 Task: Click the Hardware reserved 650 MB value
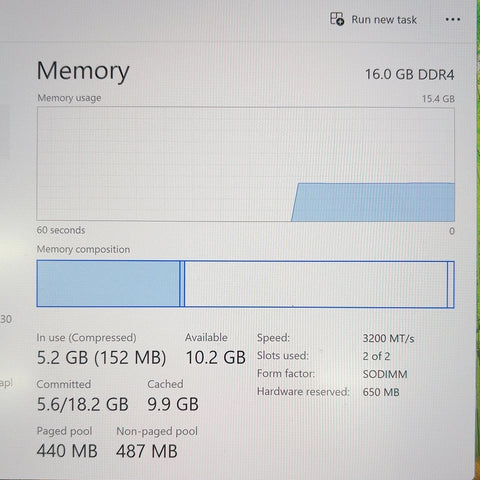(x=381, y=392)
